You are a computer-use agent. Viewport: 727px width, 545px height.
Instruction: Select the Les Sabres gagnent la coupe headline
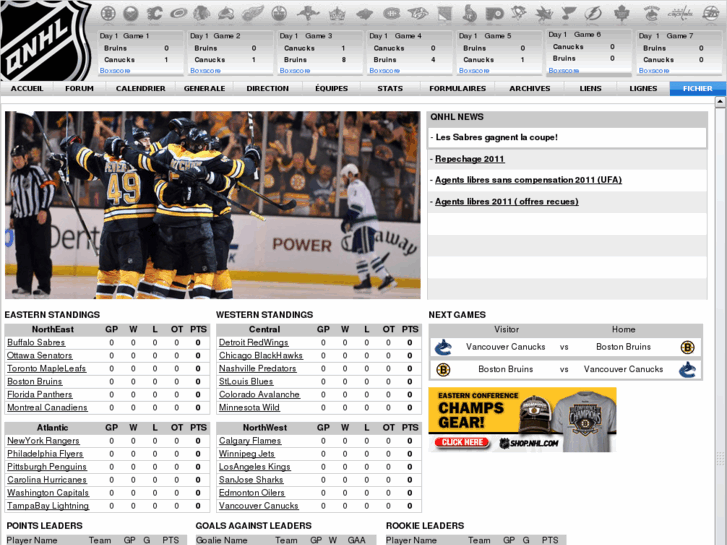pos(497,137)
